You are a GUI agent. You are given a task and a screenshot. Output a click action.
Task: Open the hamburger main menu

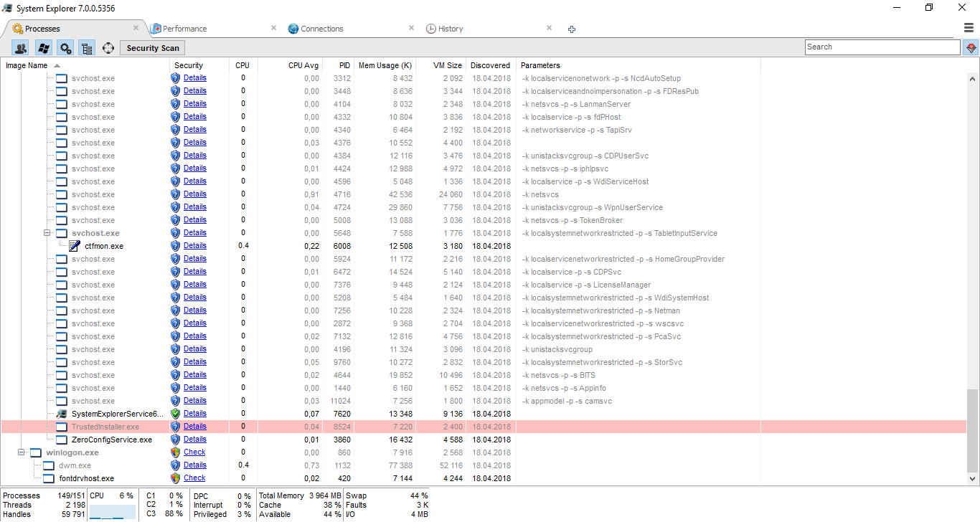pos(969,28)
